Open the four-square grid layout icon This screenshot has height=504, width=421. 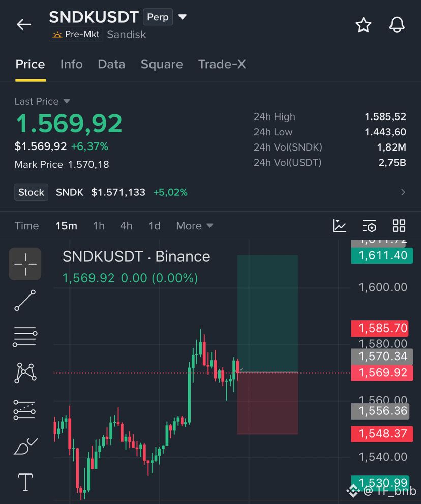coord(399,226)
